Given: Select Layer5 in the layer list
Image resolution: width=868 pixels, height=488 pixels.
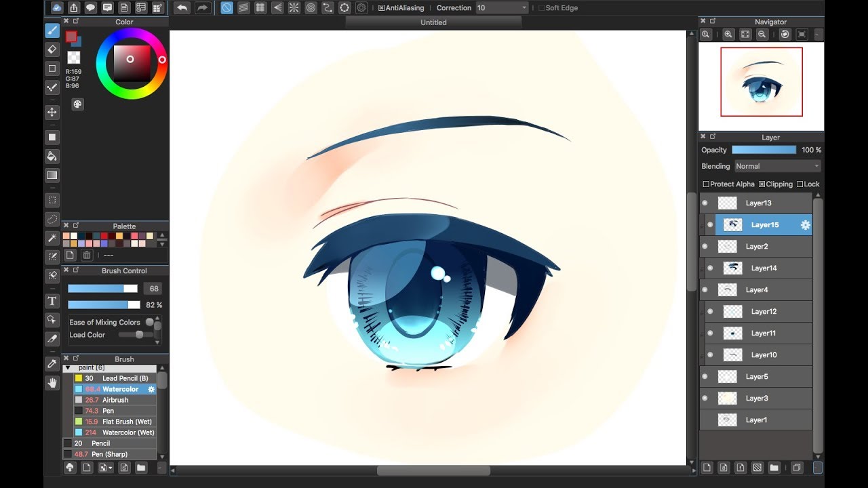Looking at the screenshot, I should click(x=757, y=377).
